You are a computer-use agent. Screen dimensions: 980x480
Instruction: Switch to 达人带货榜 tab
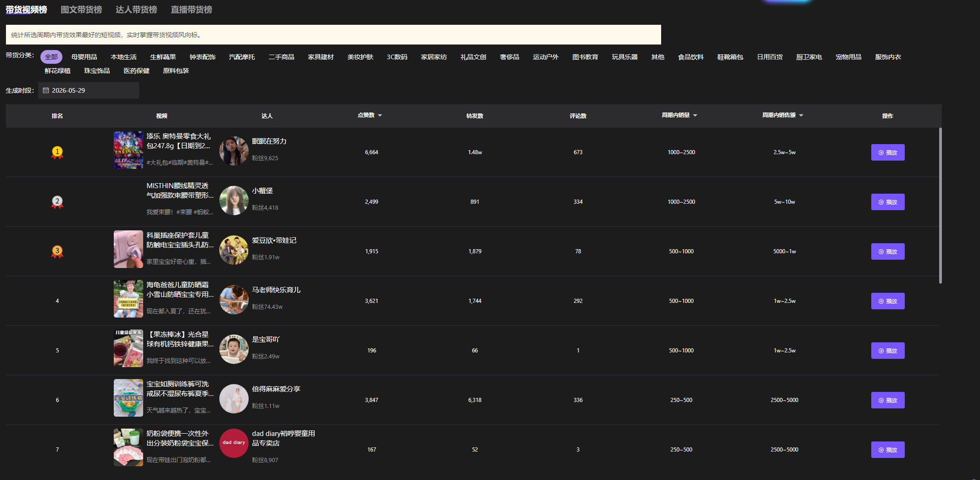136,10
